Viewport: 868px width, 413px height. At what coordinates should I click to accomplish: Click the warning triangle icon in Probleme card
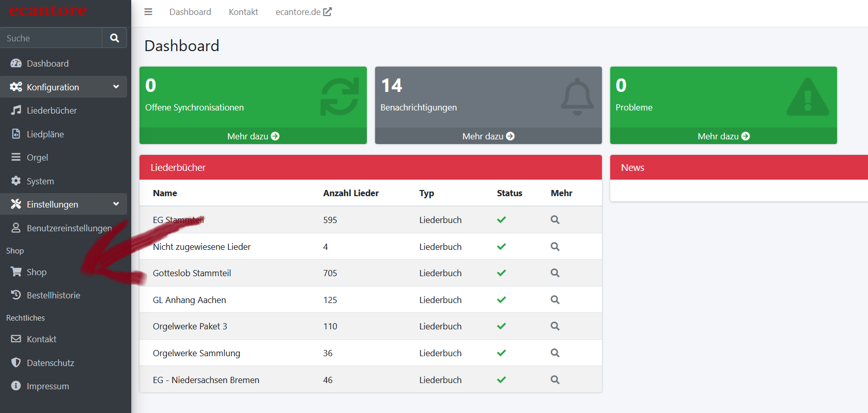coord(808,97)
